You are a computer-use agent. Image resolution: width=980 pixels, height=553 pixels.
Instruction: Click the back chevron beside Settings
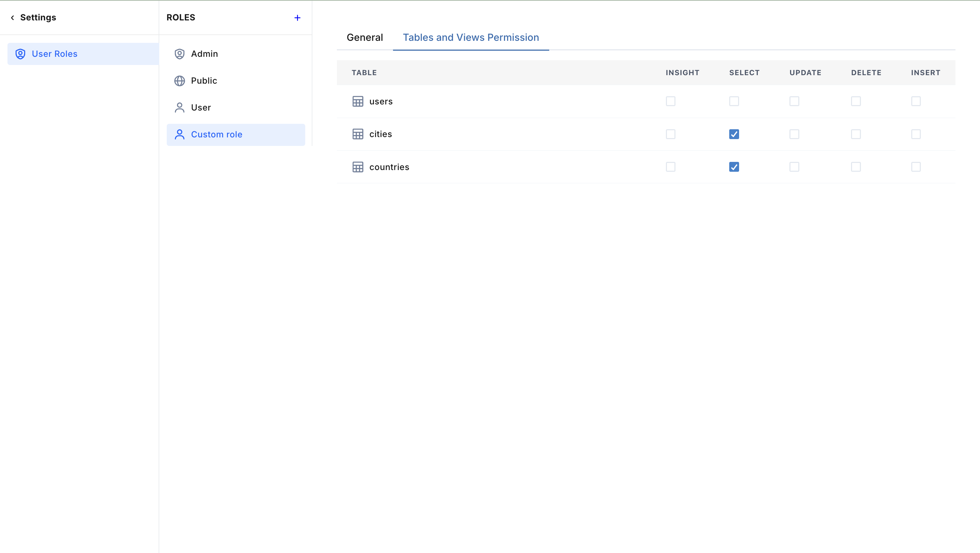click(x=13, y=17)
